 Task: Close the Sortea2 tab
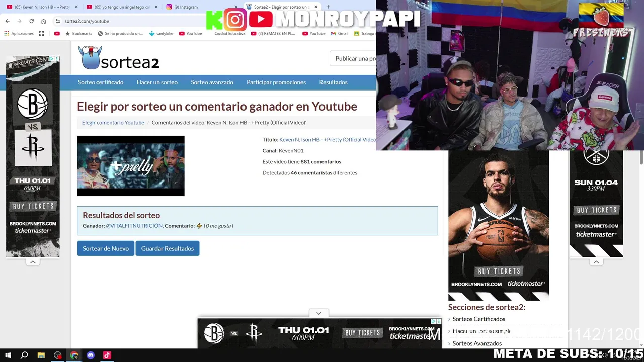tap(316, 7)
